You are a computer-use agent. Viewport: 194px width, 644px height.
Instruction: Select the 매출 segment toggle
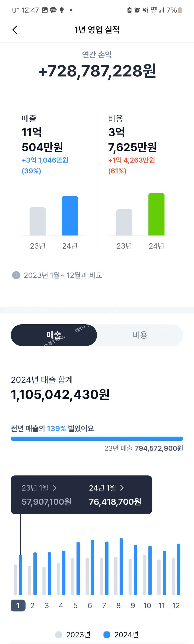coord(54,335)
